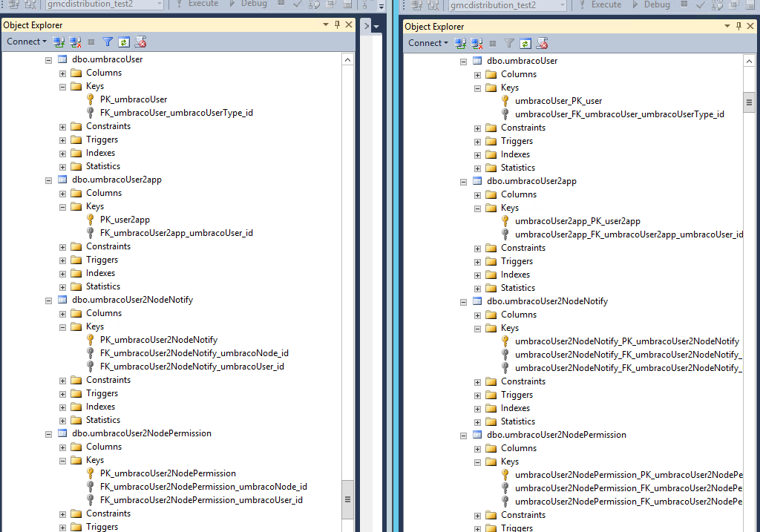Image resolution: width=760 pixels, height=532 pixels.
Task: Select FK_umbracoUser2app_umbracoUser_id in left panel
Action: 177,233
